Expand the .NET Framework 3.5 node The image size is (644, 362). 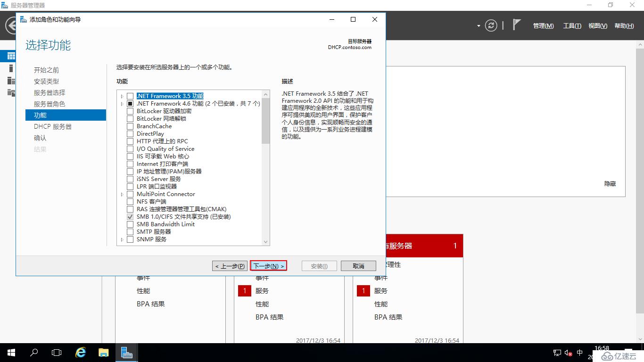tap(122, 96)
